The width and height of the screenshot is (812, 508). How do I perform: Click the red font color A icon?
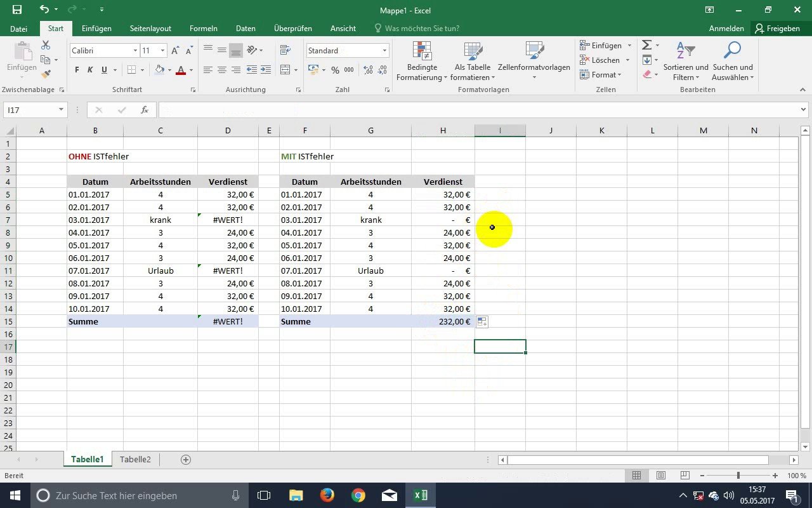coord(181,70)
